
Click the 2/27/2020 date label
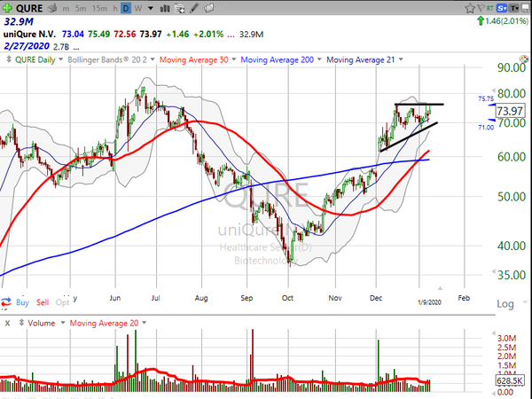pos(27,46)
